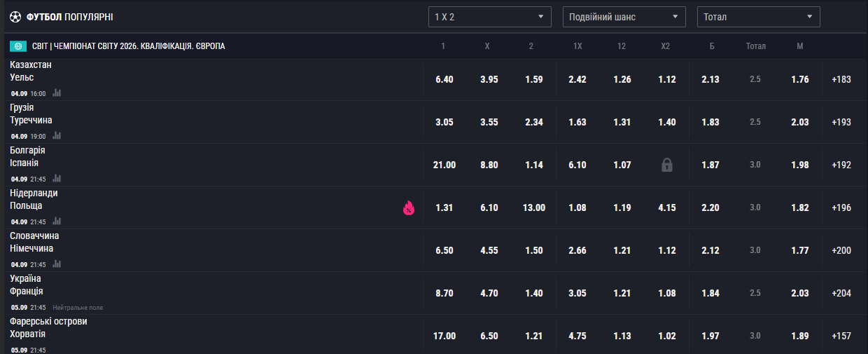Select Казахстан win odds 6.40

444,79
